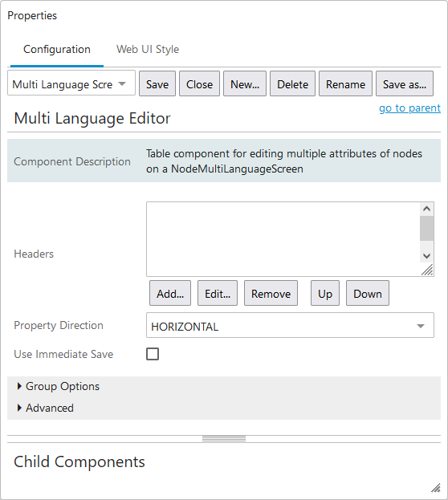This screenshot has height=500, width=448.
Task: Expand the Advanced section
Action: point(45,408)
